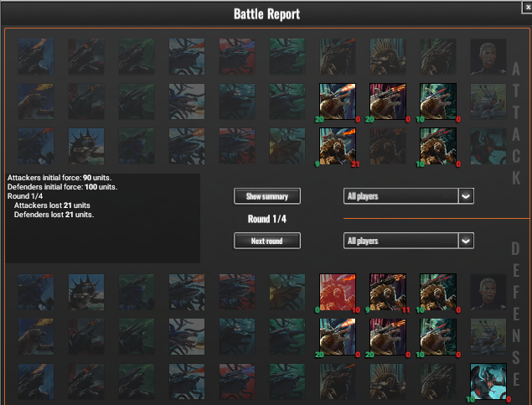Screen dimensions: 532x405
Task: Click dimmed spiky sea monster in attack grid
Action: click(x=86, y=146)
